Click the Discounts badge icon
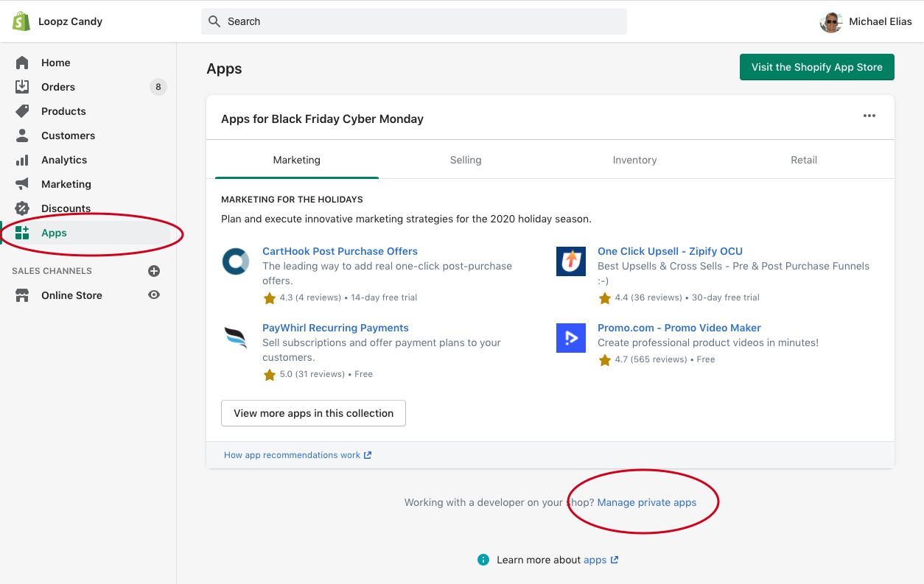 point(22,208)
